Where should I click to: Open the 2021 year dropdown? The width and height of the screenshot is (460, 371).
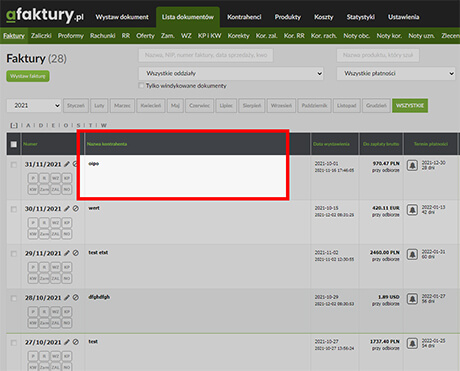pos(34,106)
